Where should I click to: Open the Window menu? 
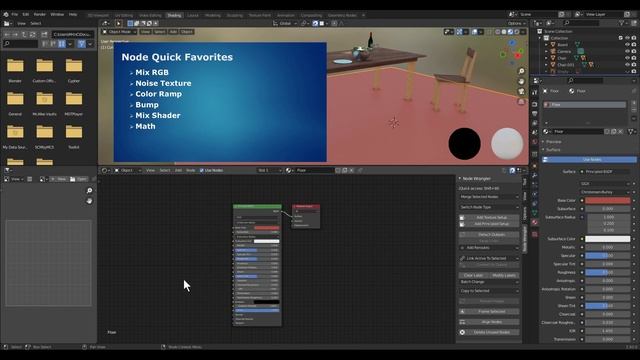click(57, 14)
